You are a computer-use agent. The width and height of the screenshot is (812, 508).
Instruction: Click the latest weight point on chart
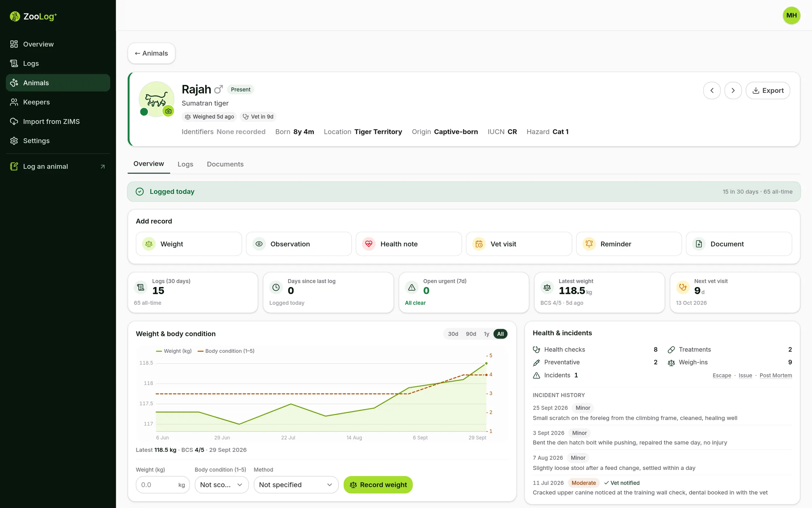tap(486, 363)
